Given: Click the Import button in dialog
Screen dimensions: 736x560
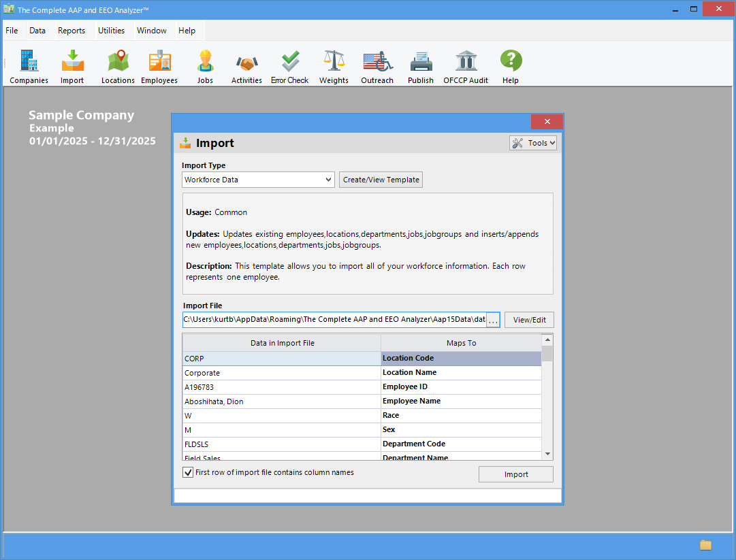Looking at the screenshot, I should (516, 474).
